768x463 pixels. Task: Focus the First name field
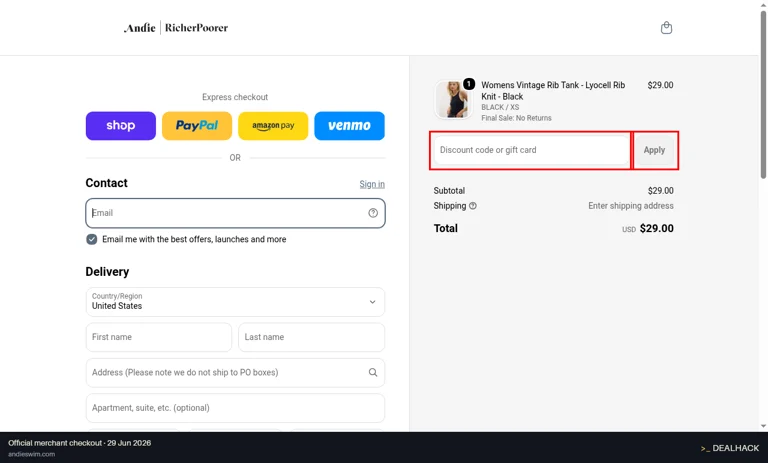point(159,337)
